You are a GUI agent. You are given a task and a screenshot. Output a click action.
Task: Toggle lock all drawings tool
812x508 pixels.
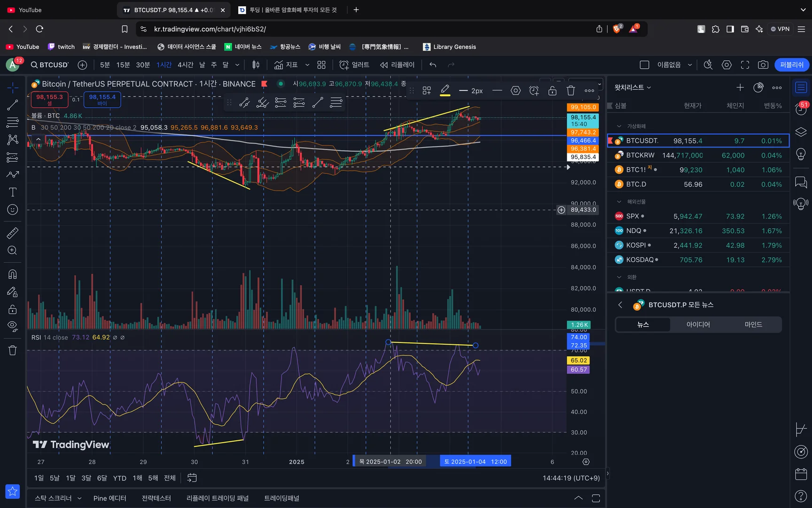pos(13,310)
